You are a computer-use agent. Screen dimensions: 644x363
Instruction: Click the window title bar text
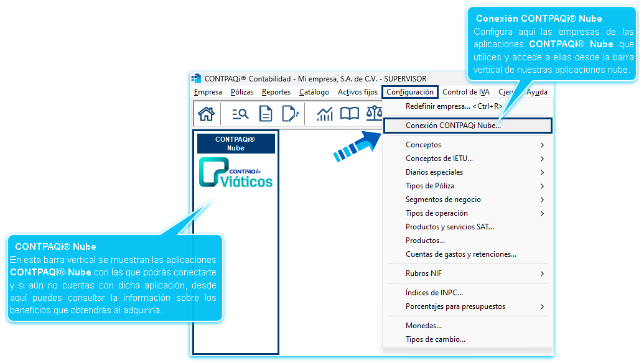315,78
